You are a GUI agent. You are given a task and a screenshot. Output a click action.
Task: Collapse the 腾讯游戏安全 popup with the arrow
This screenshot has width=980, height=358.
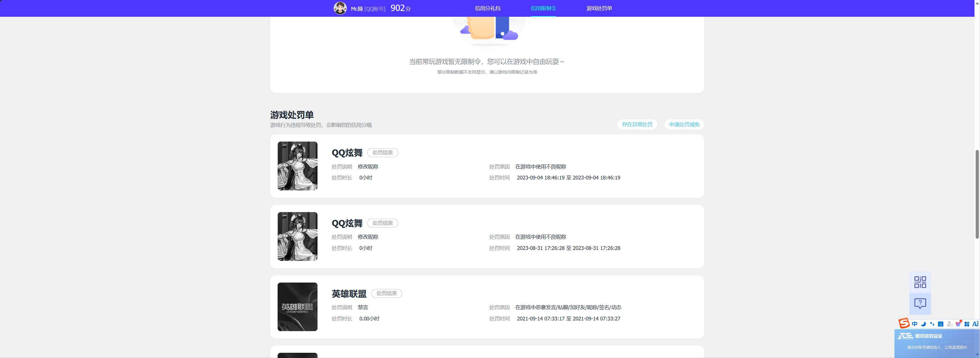[977, 355]
